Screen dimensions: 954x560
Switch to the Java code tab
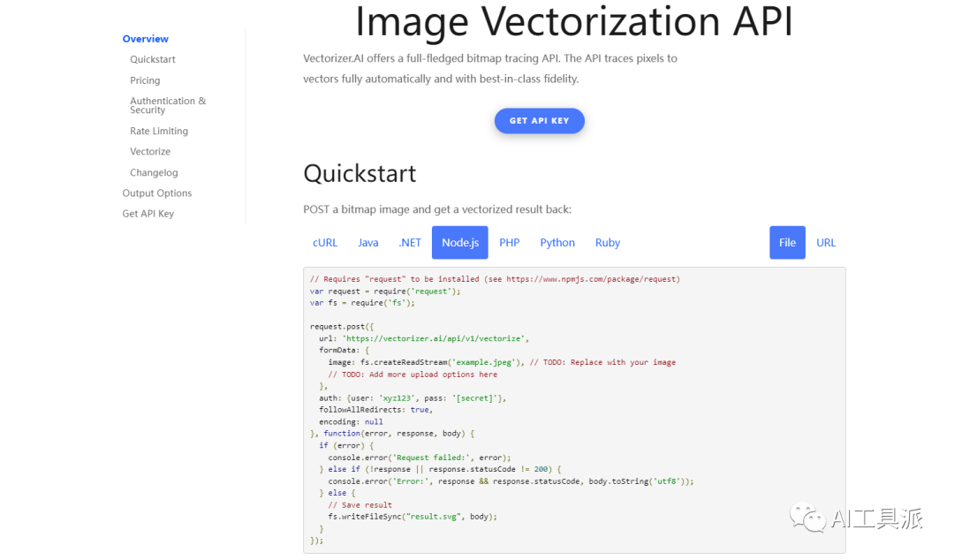point(368,243)
